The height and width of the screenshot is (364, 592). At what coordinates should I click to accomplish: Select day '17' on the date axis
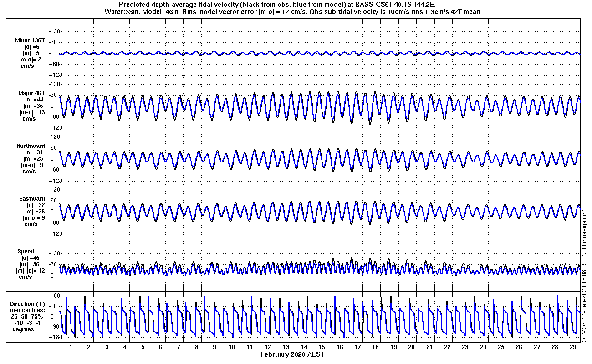(357, 347)
